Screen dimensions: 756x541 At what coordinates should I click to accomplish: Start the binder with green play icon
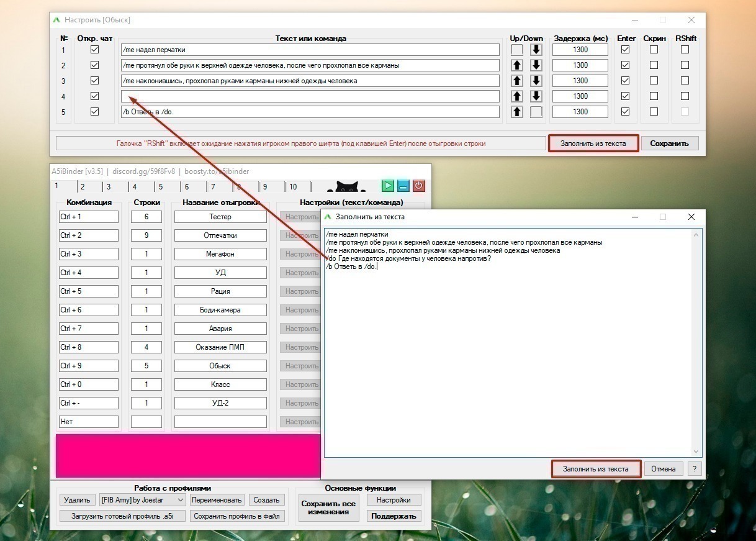click(x=388, y=186)
